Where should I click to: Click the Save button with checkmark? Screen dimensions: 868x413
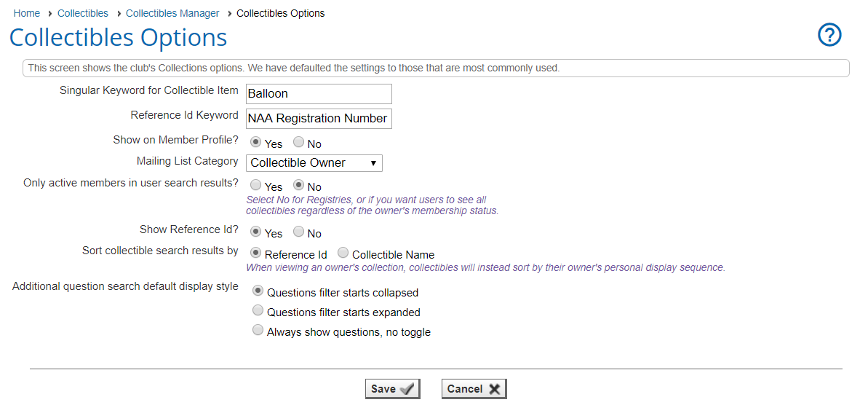tap(392, 389)
